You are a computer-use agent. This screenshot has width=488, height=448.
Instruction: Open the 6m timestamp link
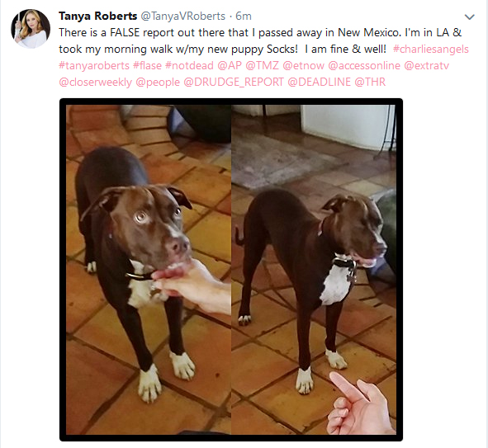pyautogui.click(x=244, y=17)
